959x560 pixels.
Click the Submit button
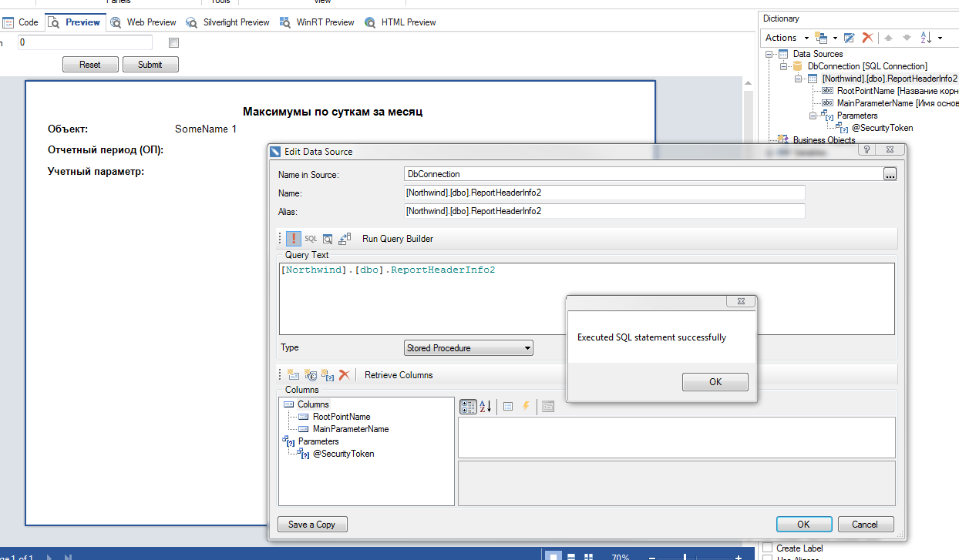pos(150,65)
